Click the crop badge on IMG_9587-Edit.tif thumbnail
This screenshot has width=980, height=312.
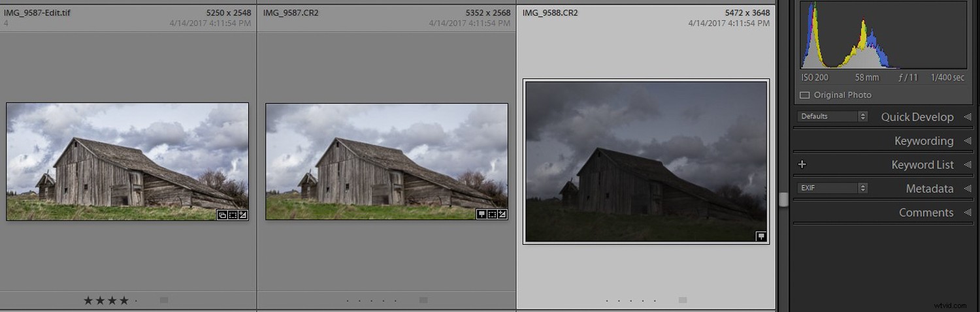[233, 214]
